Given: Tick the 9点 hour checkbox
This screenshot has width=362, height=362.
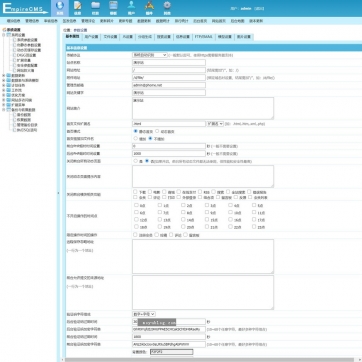Looking at the screenshot, I should click(207, 212).
